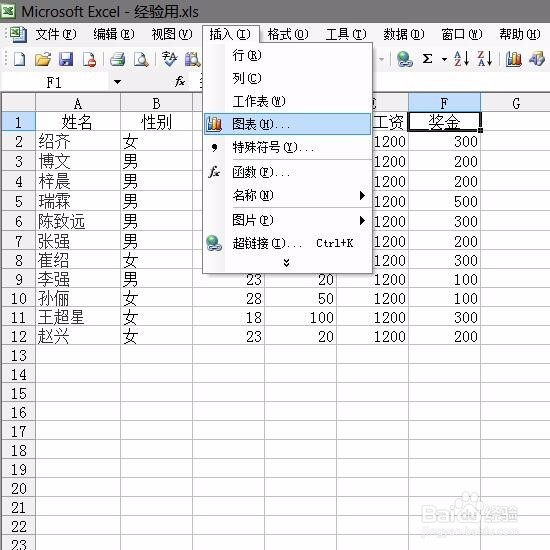The height and width of the screenshot is (550, 550).
Task: Sort ascending with the A-Z icon
Action: (461, 59)
